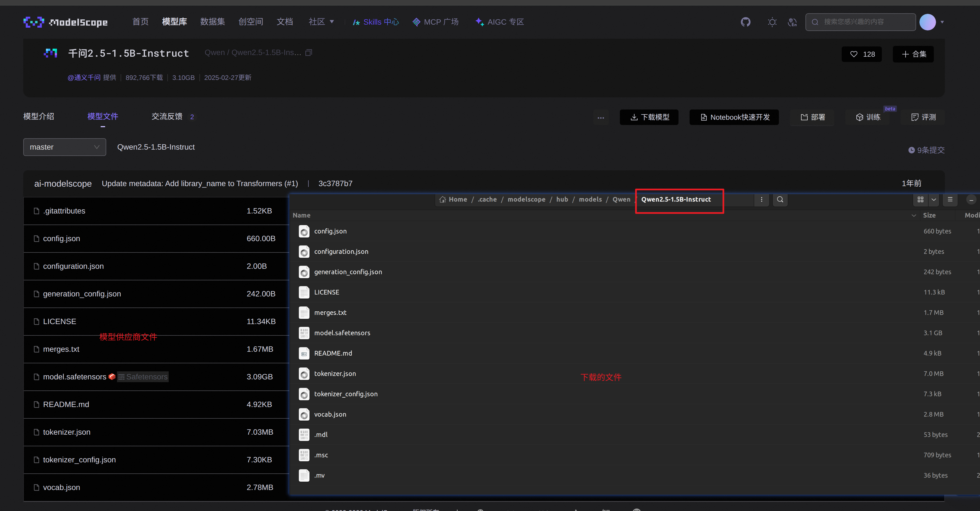This screenshot has height=511, width=980.
Task: Expand the 社区 community menu
Action: pos(321,22)
